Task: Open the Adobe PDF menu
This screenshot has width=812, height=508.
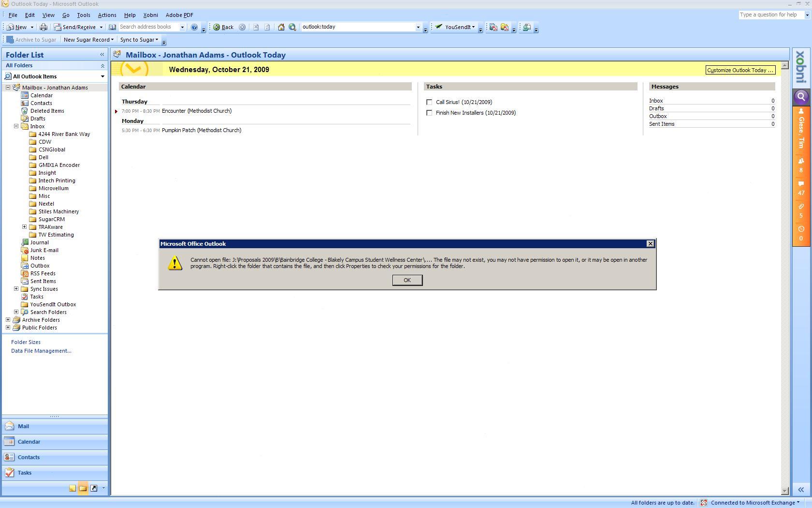Action: pos(179,15)
